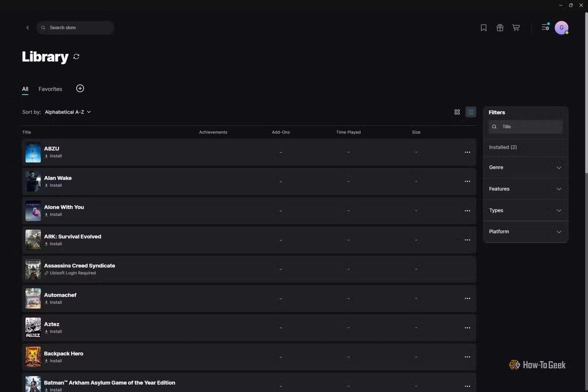Refresh the Library
588x392 pixels.
pos(76,57)
